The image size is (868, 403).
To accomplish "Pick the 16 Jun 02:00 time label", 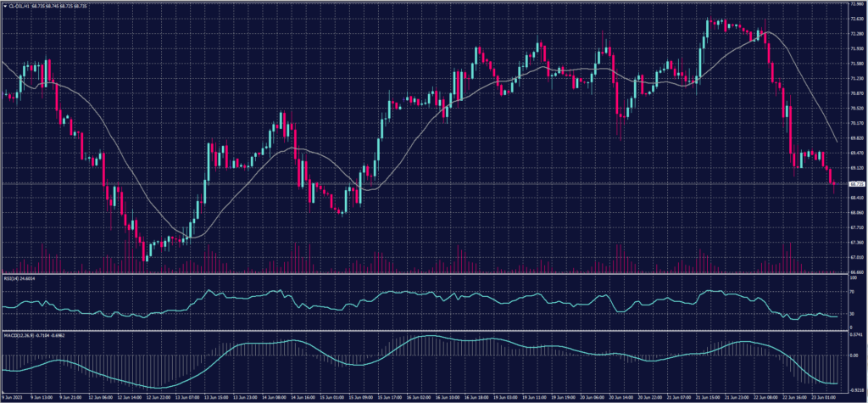I will pos(420,396).
